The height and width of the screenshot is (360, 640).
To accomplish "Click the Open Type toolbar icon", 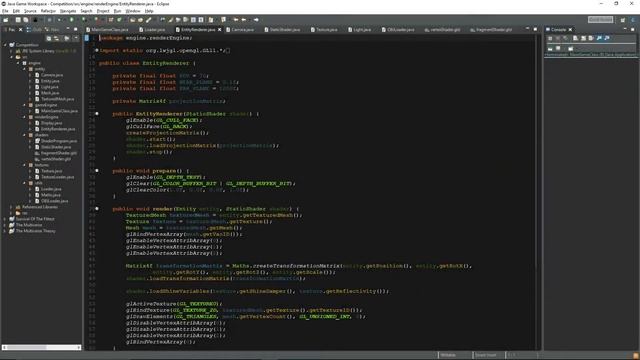I will coord(133,20).
